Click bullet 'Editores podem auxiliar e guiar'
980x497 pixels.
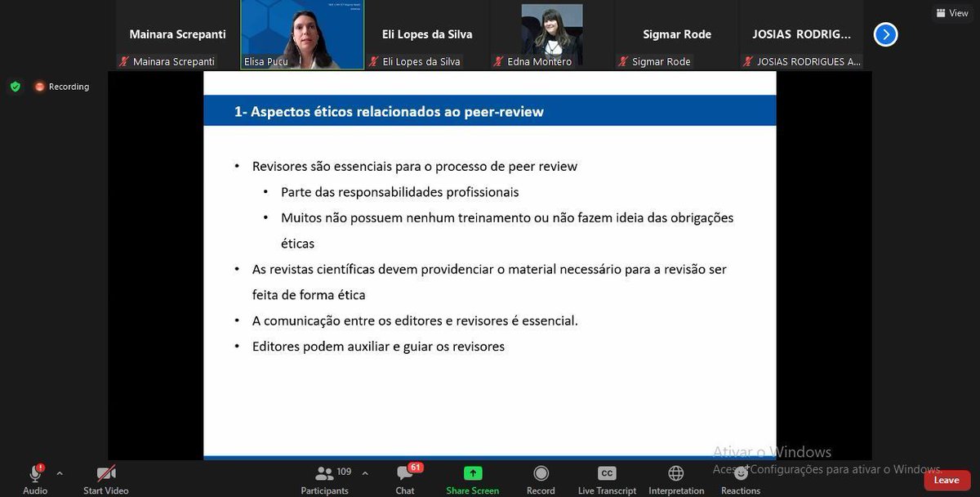point(378,347)
